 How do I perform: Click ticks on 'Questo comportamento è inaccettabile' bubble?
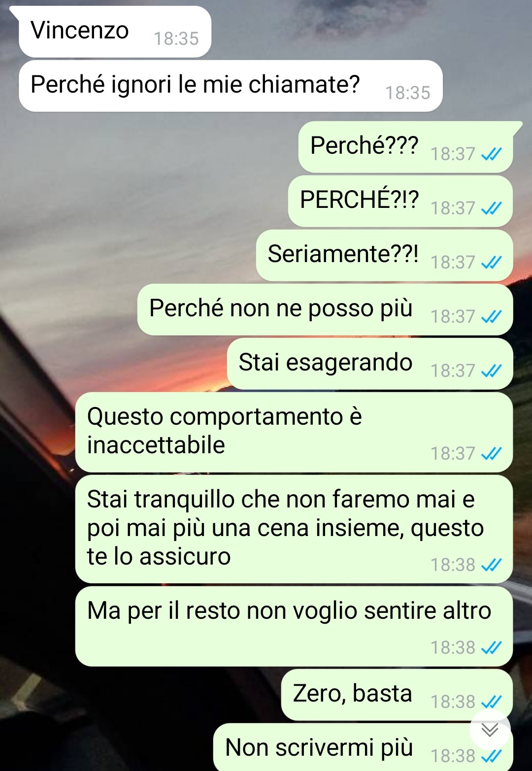tap(491, 454)
